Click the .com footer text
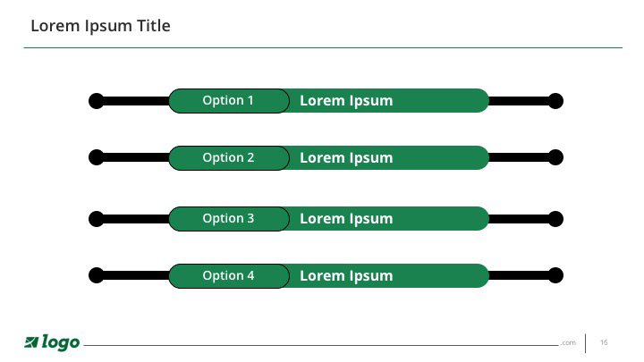Screen dimensions: 644x362 point(568,342)
